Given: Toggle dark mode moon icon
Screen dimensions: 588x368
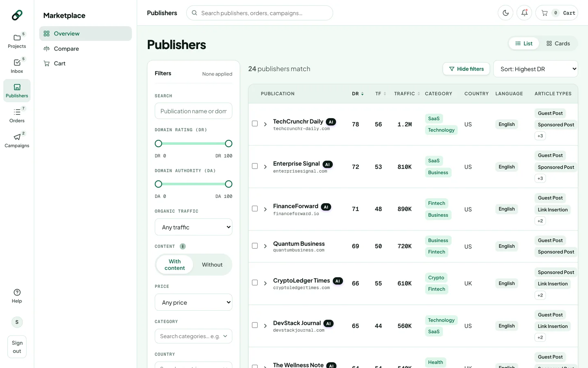Looking at the screenshot, I should (506, 13).
